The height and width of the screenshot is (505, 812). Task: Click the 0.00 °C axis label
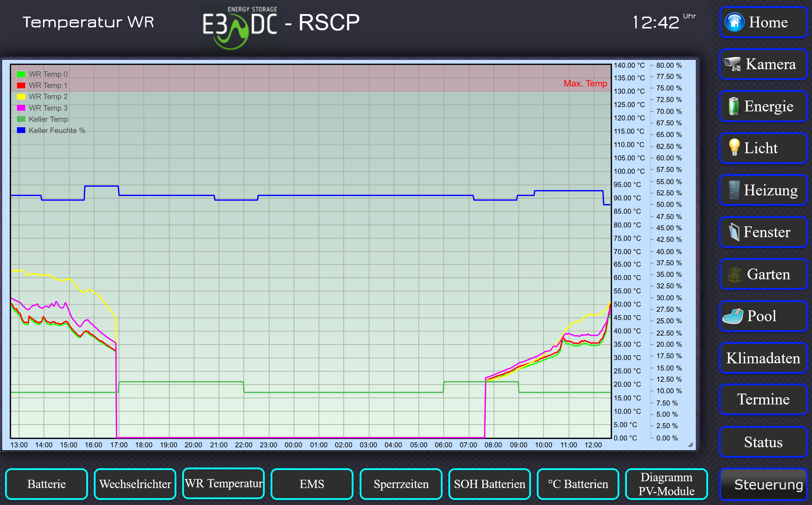[626, 438]
